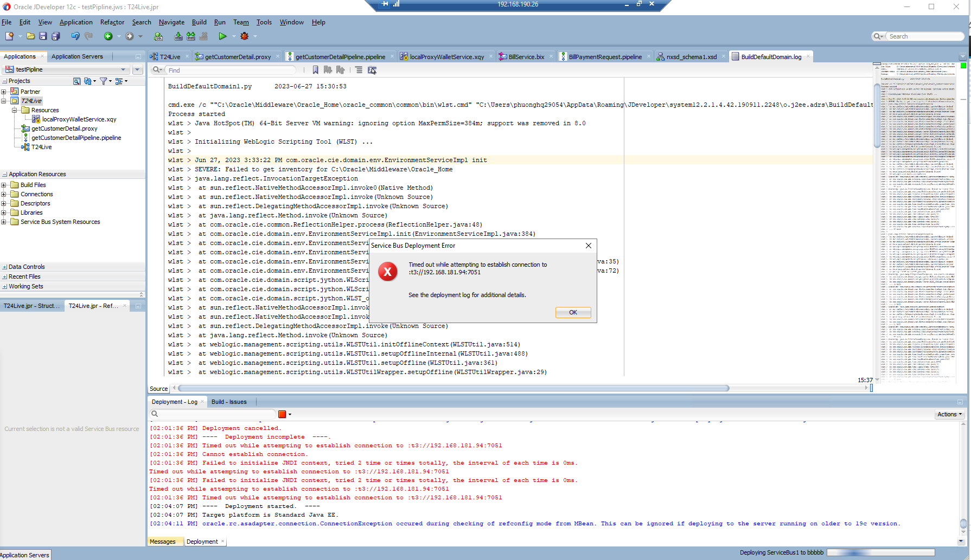
Task: Click the search icon in Projects header
Action: tap(77, 81)
